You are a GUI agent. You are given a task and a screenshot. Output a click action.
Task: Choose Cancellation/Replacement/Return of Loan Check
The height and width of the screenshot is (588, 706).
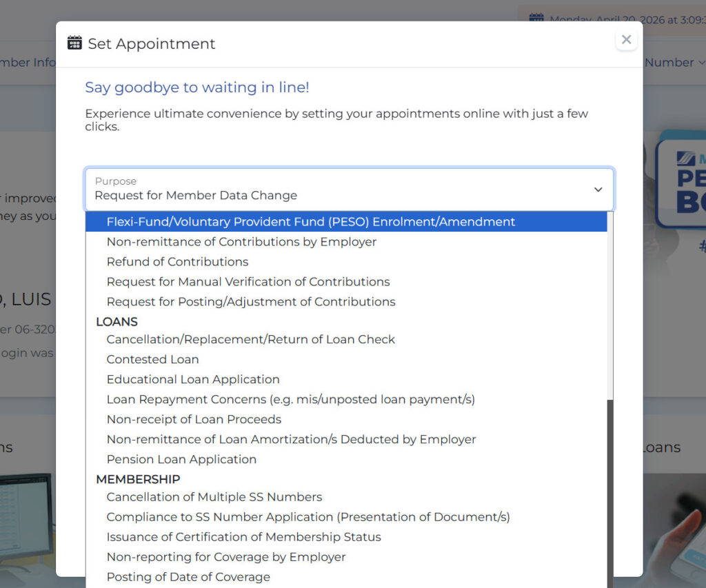pos(346,339)
